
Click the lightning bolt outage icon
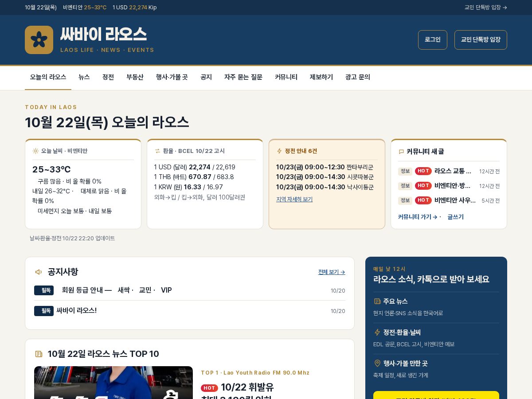coord(279,151)
